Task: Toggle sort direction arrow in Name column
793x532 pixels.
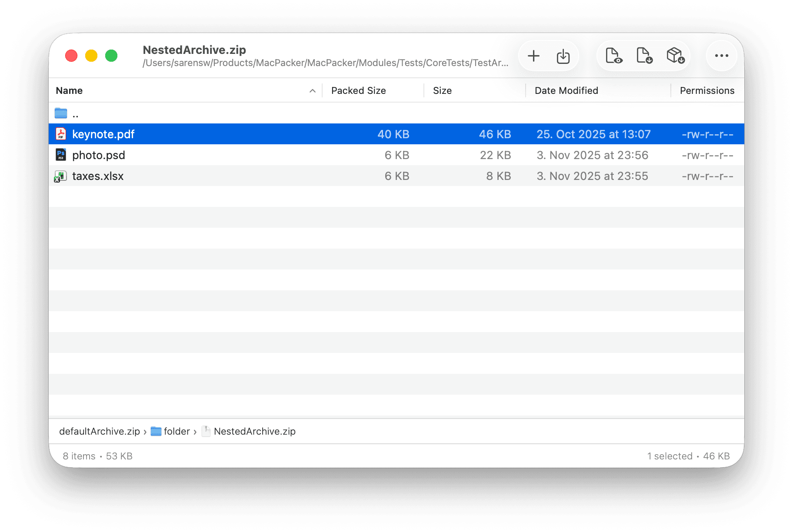Action: [312, 91]
